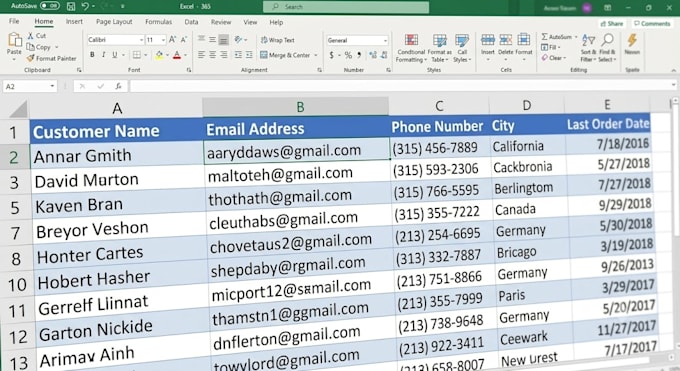
Task: Toggle the AutoSave switch
Action: tap(49, 6)
